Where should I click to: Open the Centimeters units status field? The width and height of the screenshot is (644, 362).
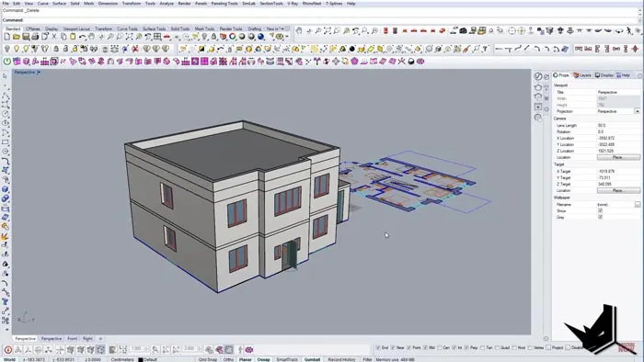pyautogui.click(x=122, y=359)
